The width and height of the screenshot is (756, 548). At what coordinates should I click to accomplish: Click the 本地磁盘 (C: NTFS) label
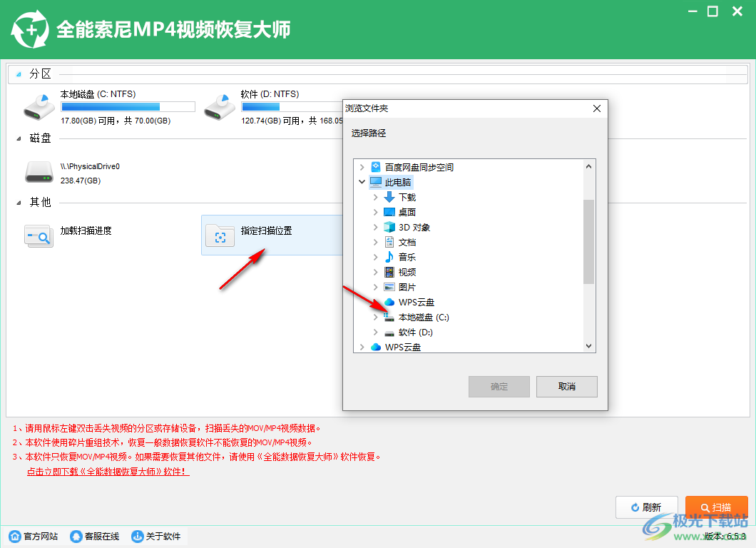point(98,94)
